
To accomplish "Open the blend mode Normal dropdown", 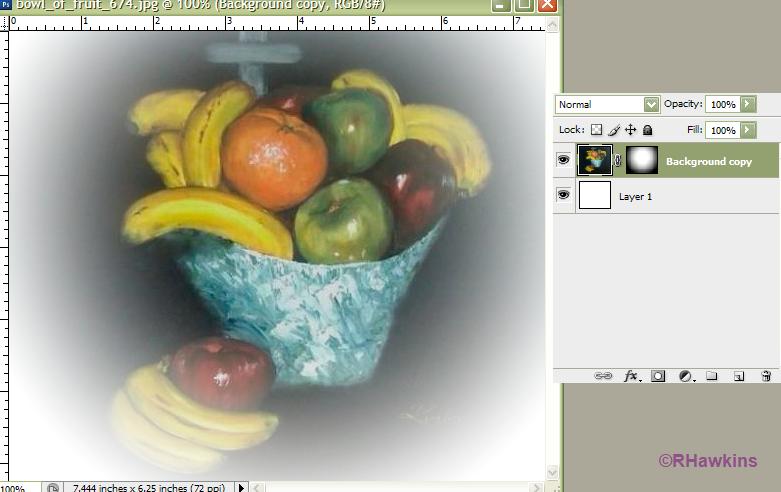I will 608,105.
